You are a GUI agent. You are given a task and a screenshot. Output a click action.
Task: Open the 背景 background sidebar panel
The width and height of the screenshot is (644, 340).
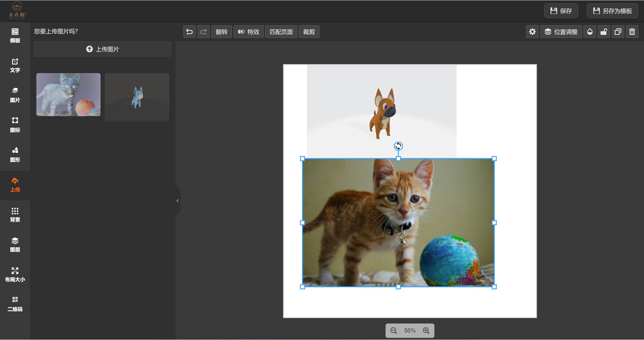pyautogui.click(x=15, y=215)
